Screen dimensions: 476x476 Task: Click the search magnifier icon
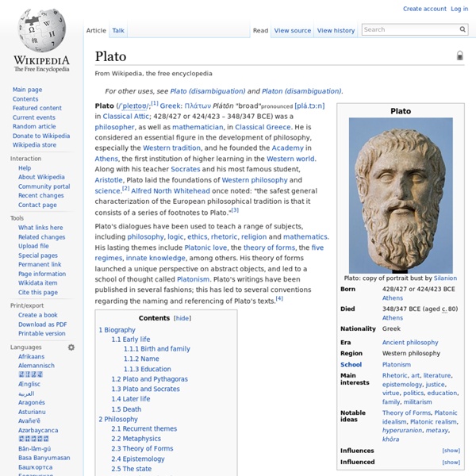(463, 29)
